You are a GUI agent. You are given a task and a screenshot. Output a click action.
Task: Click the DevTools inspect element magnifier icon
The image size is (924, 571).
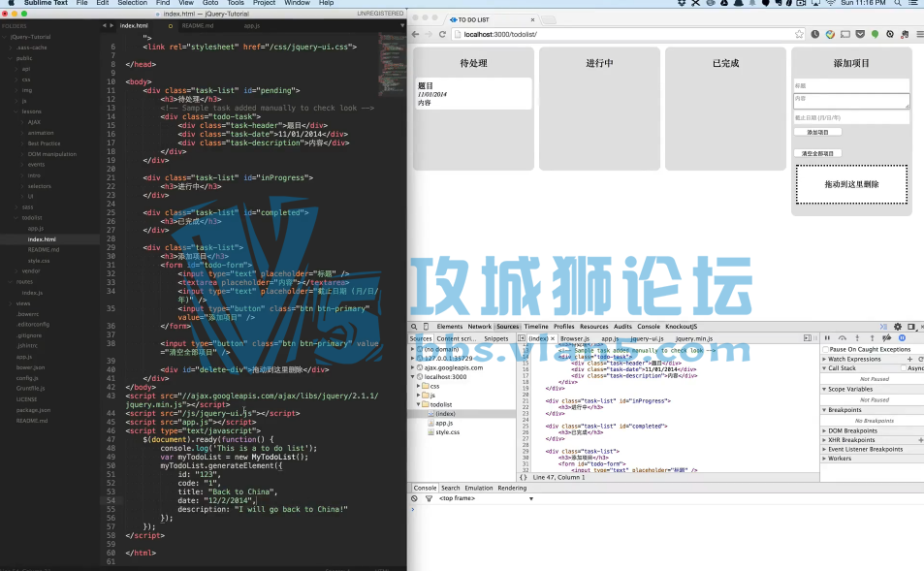coord(414,327)
